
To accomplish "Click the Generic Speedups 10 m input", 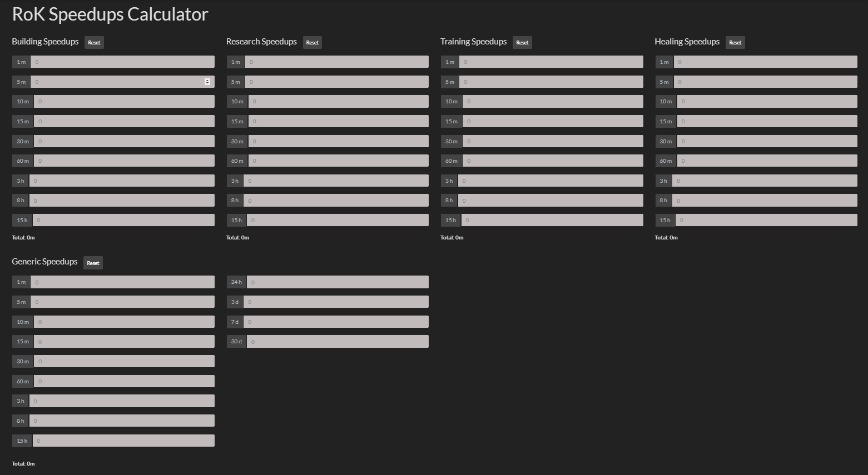I will coord(124,322).
